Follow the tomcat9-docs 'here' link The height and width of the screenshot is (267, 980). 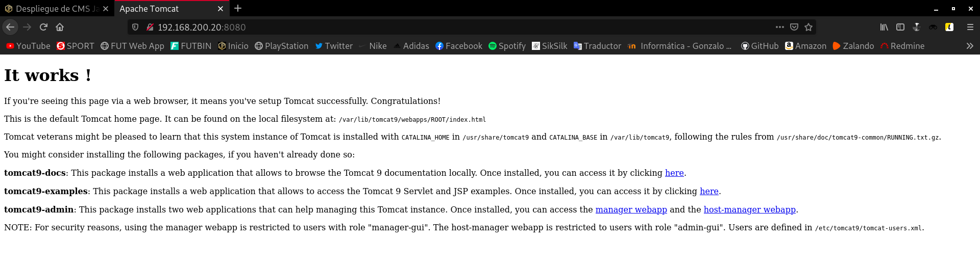674,173
